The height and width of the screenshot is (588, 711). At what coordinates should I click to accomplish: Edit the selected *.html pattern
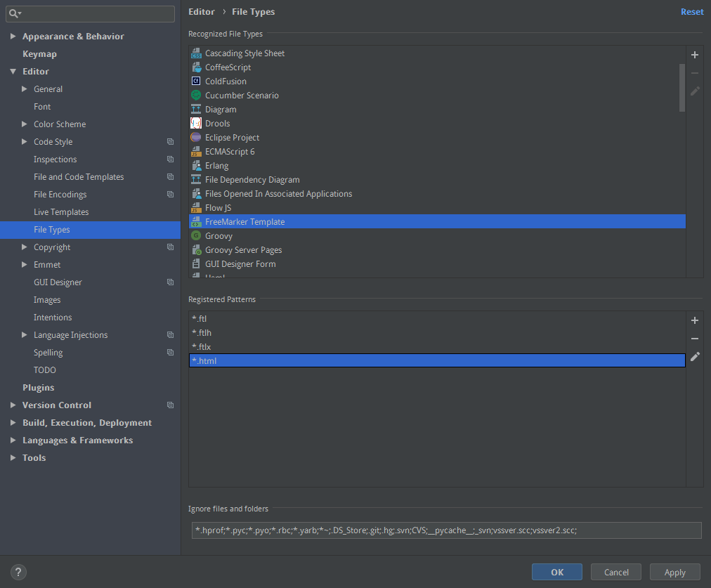[x=695, y=357]
